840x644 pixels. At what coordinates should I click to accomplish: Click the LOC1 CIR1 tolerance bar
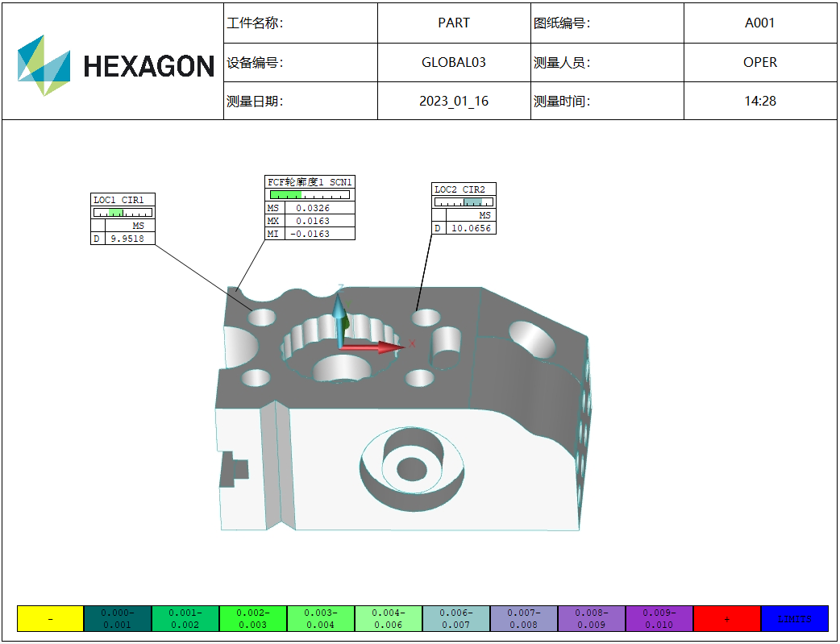pos(123,213)
